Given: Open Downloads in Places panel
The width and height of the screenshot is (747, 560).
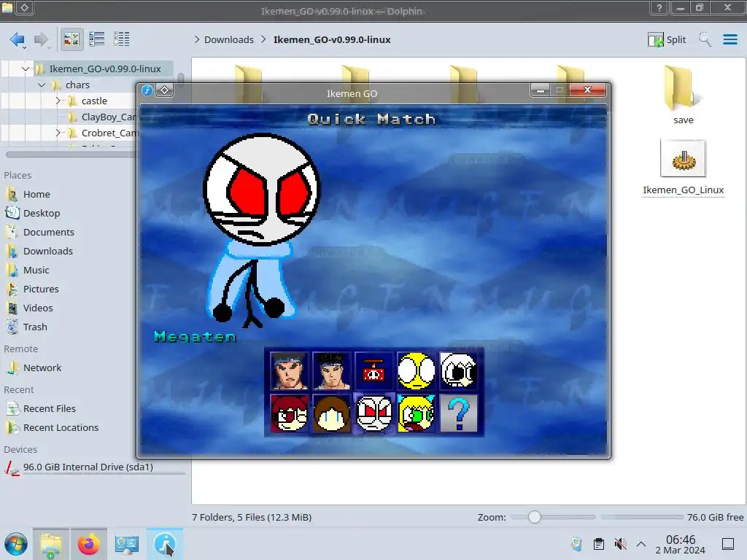Looking at the screenshot, I should coord(47,252).
